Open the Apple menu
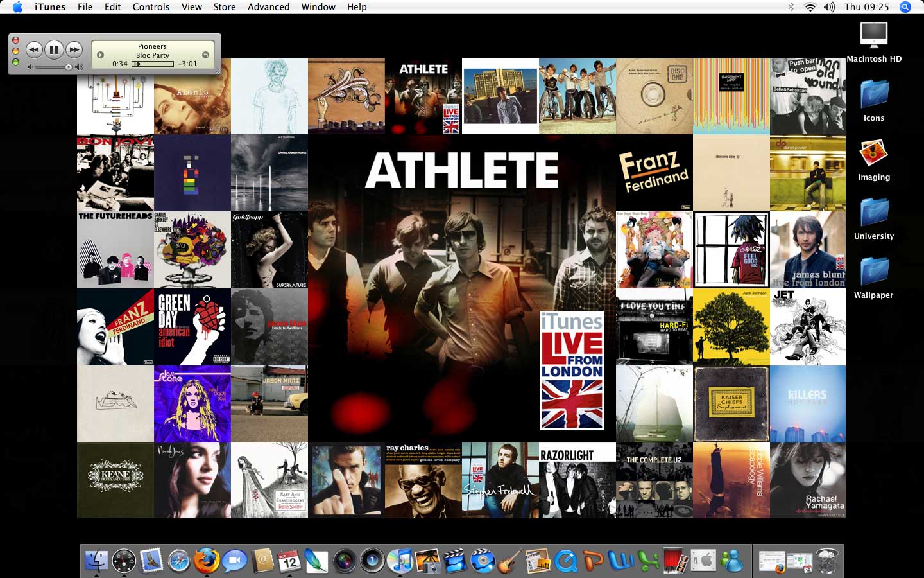The image size is (924, 578). pos(17,7)
